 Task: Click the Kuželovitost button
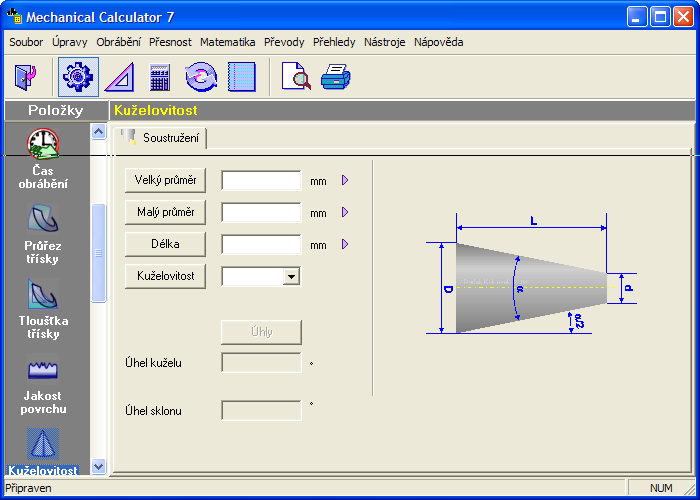click(x=165, y=276)
